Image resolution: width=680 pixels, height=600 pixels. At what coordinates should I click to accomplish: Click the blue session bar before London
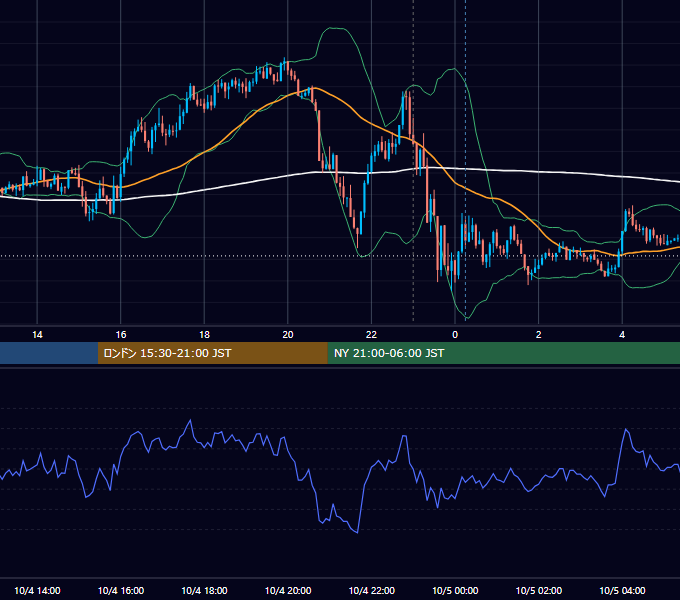tap(49, 353)
